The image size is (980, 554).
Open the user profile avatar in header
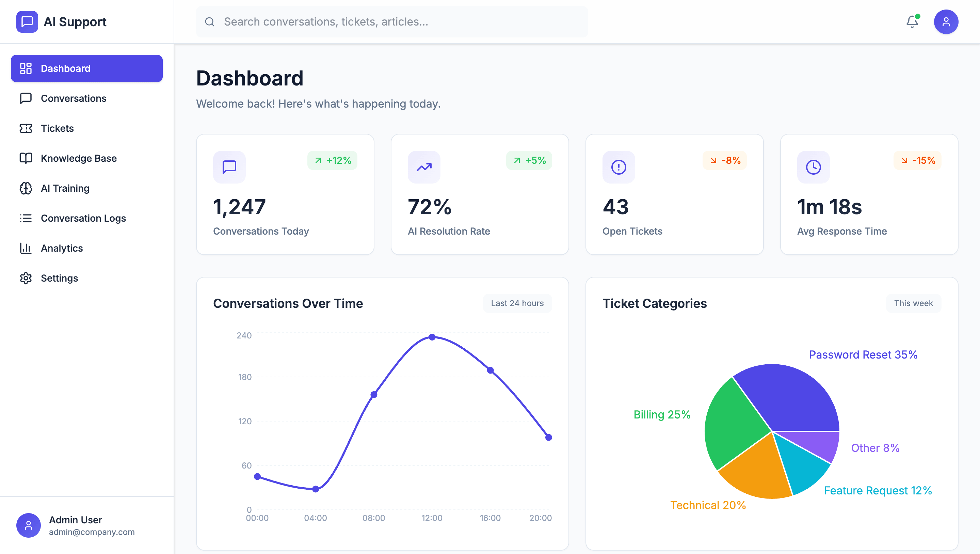click(946, 22)
